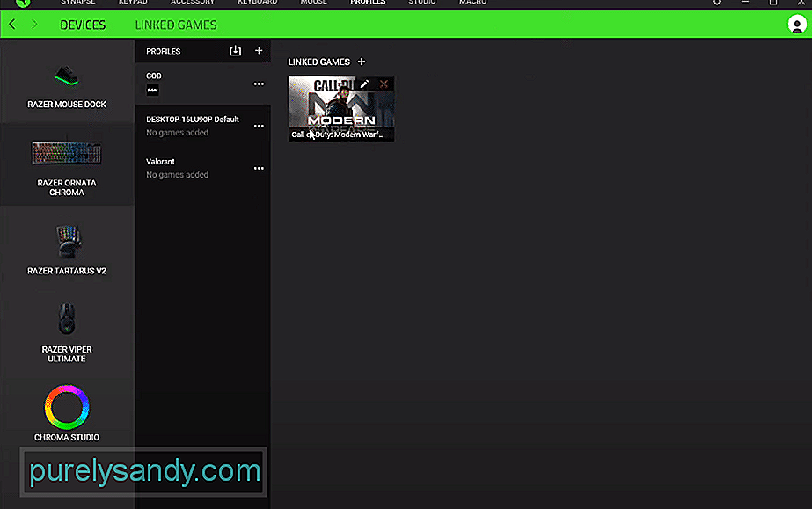
Task: Open the Macro top menu item
Action: 472,2
